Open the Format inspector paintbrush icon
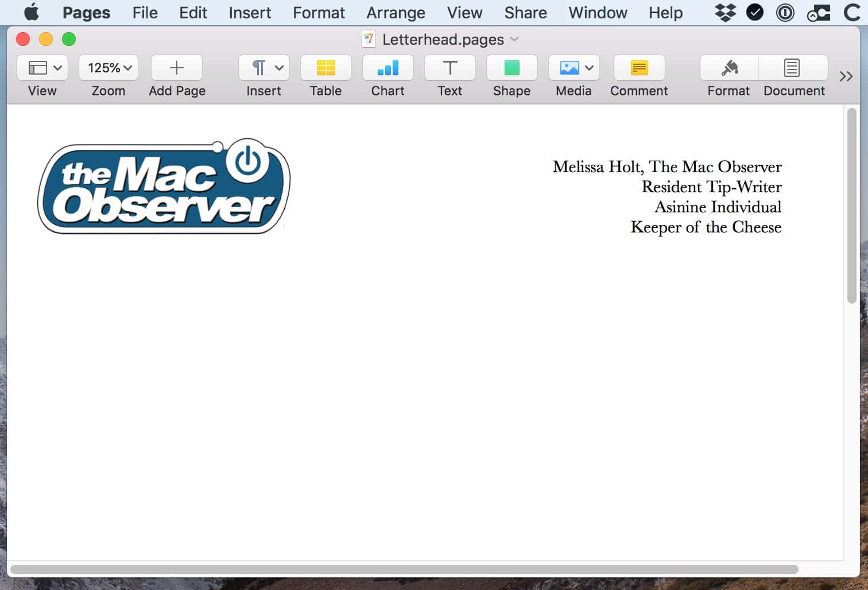This screenshot has width=868, height=590. [x=729, y=68]
